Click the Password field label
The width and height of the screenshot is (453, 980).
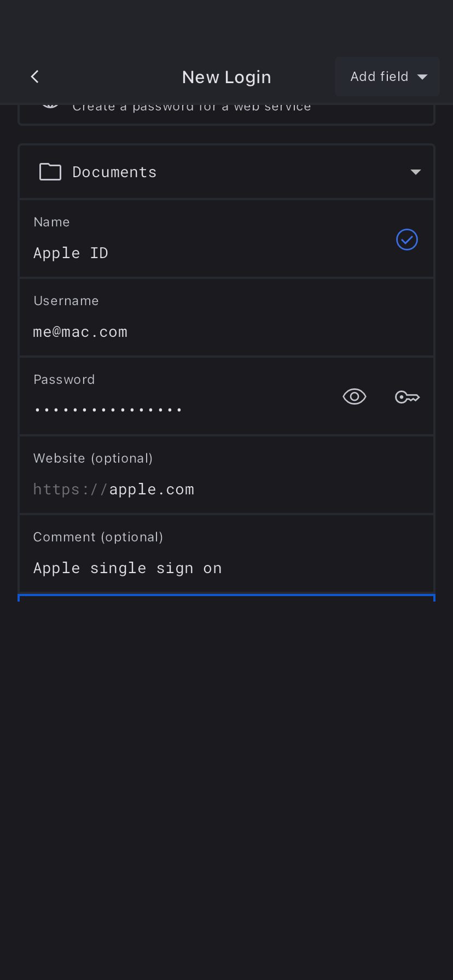pyautogui.click(x=64, y=380)
